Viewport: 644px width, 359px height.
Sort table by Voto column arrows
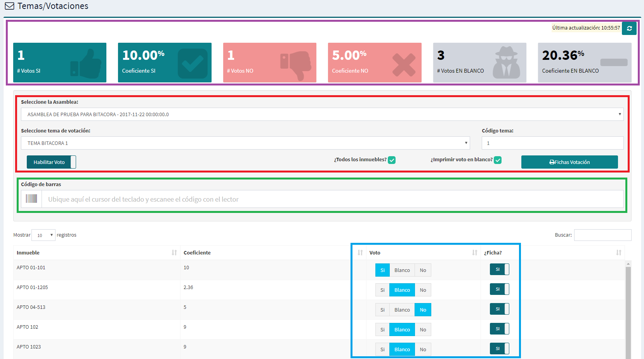[x=475, y=253]
